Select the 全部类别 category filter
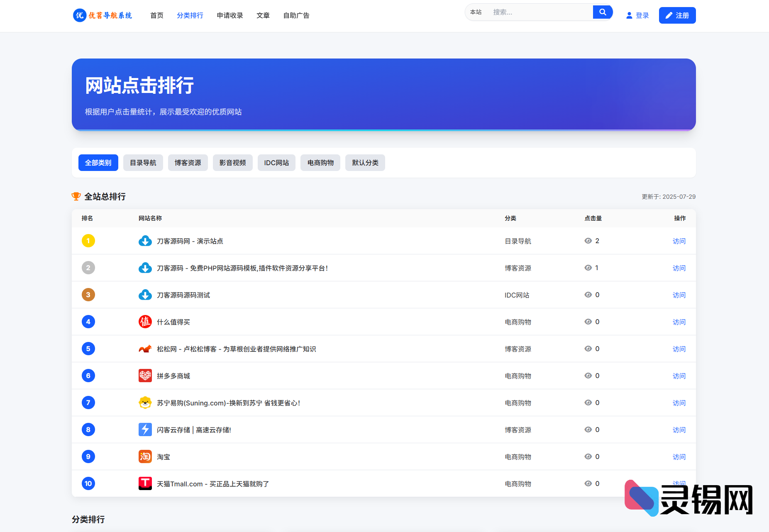The image size is (769, 532). pos(98,163)
